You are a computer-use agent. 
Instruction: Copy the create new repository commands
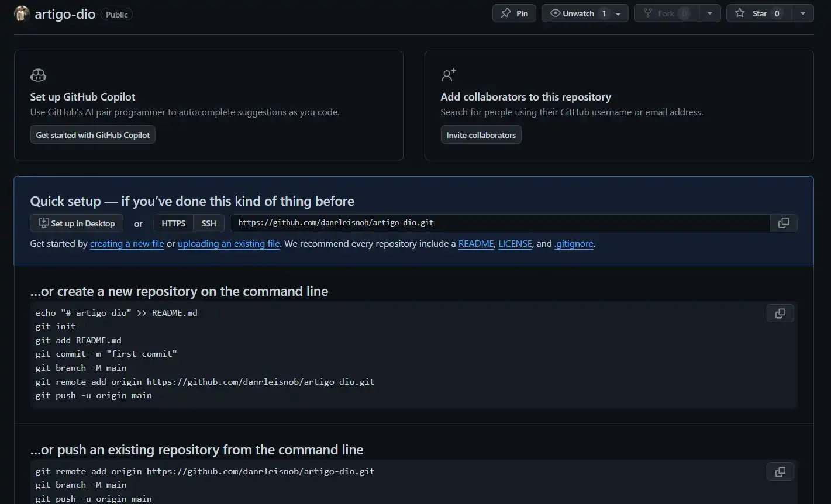click(x=780, y=313)
